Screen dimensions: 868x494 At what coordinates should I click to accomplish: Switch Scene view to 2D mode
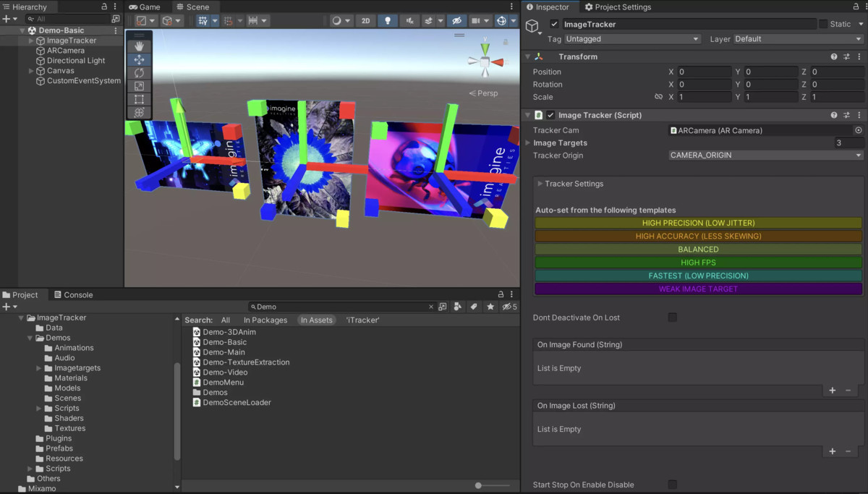click(x=365, y=20)
